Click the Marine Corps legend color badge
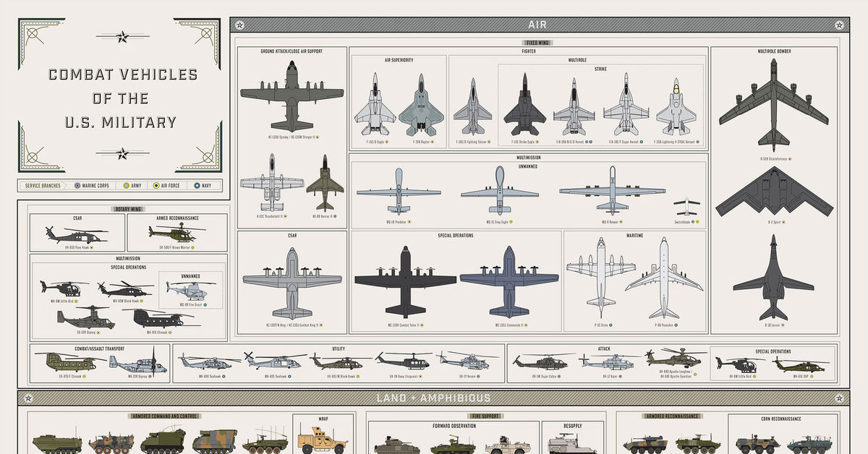868x454 pixels. point(79,185)
